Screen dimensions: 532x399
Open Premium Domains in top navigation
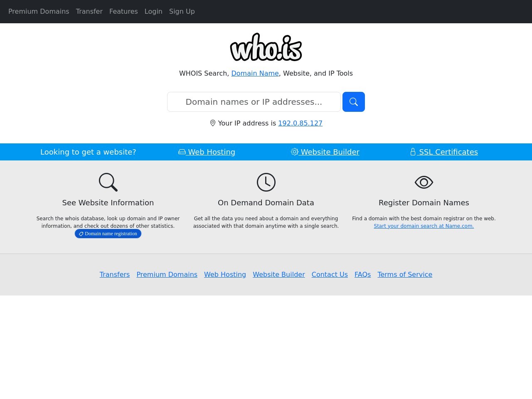pos(39,11)
